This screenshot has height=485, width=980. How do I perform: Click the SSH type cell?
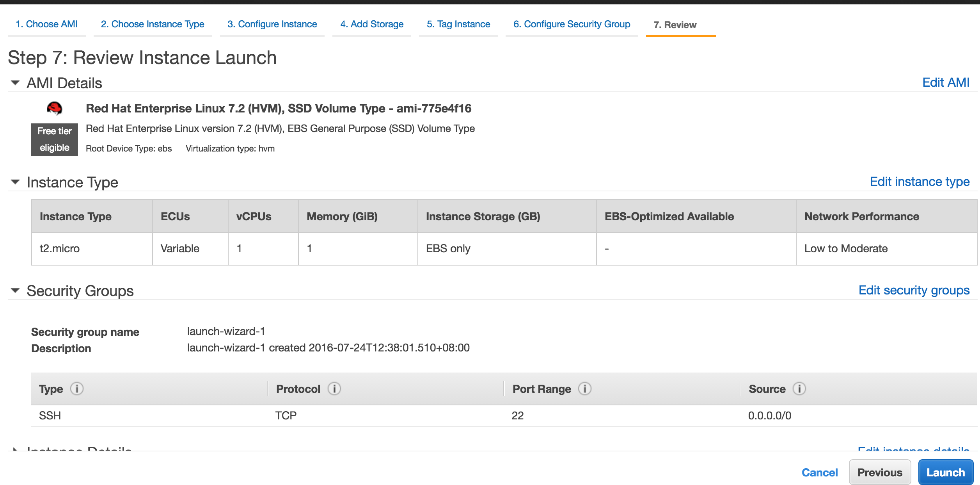50,415
